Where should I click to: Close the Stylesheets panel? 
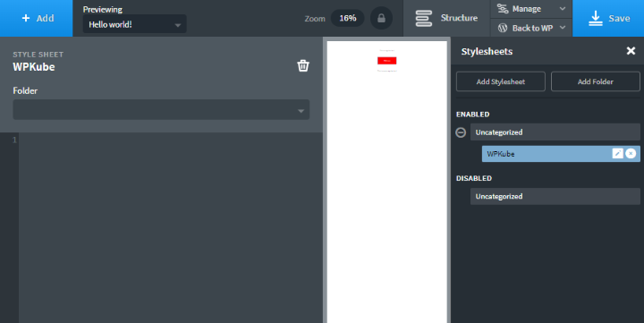click(x=631, y=50)
